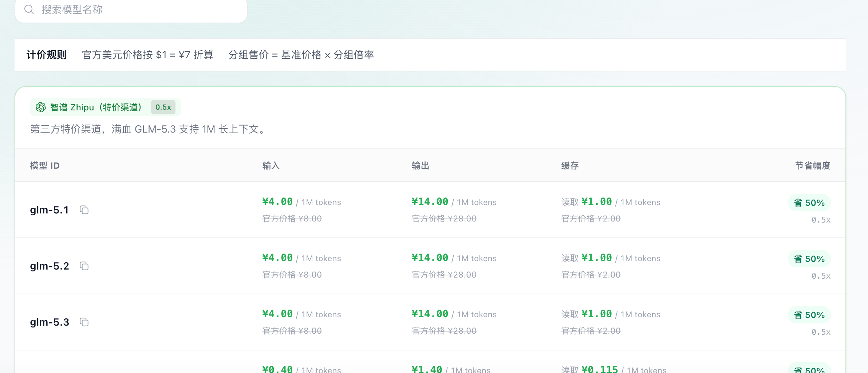The width and height of the screenshot is (868, 373).
Task: Click the 输出 column header
Action: tap(421, 166)
